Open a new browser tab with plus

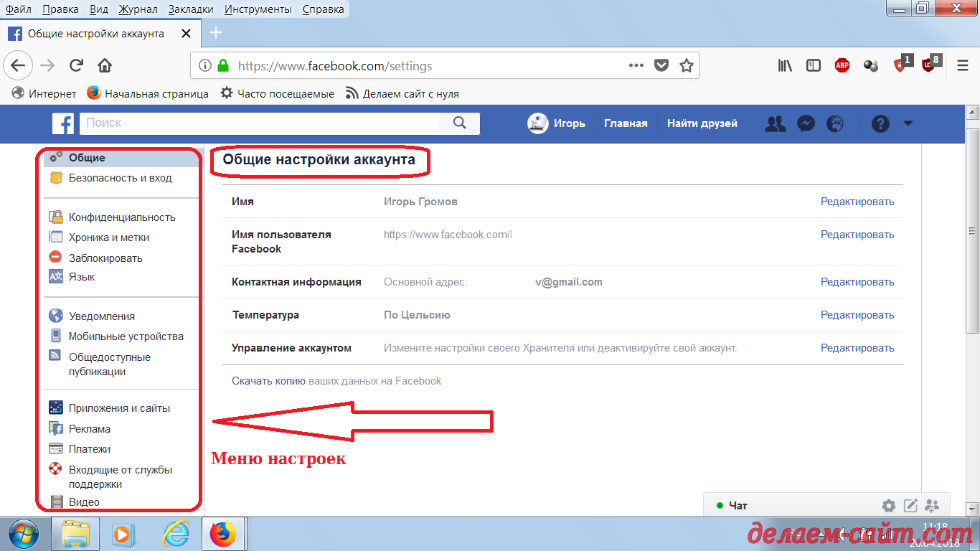tap(215, 33)
